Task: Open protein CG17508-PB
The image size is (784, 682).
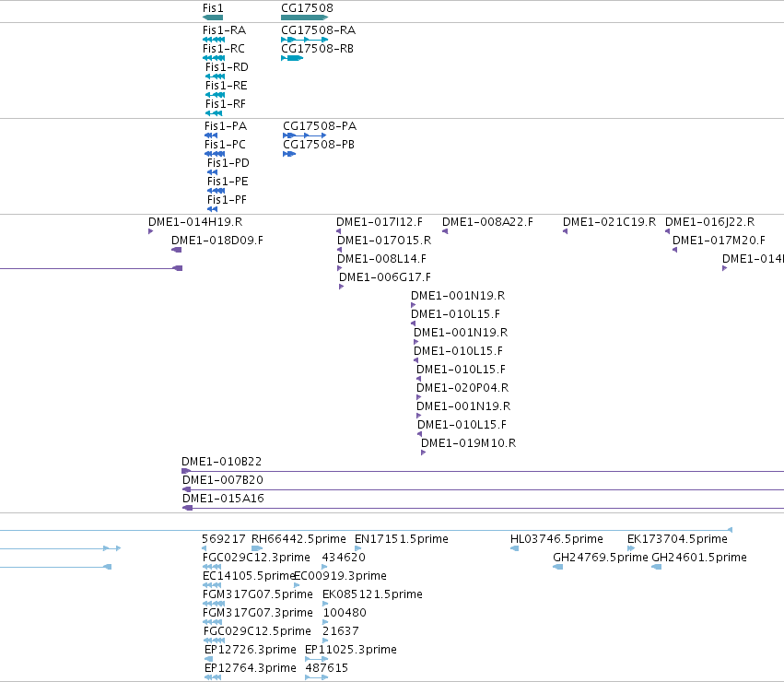Action: [x=319, y=145]
